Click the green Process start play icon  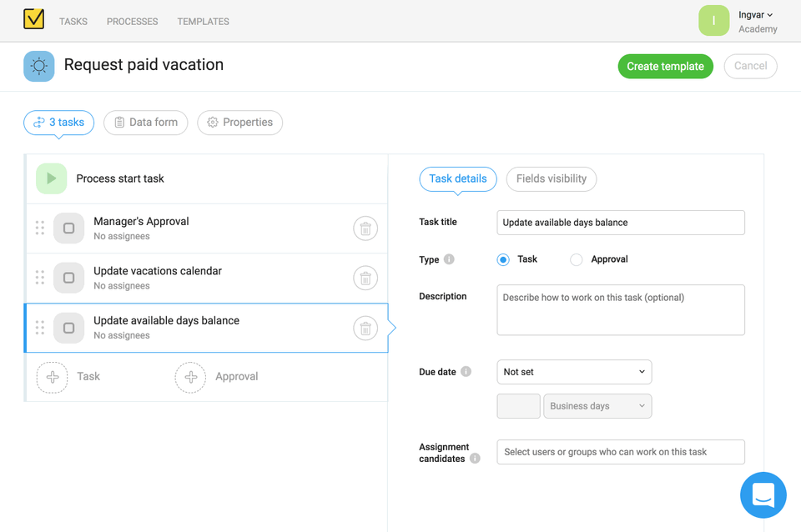coord(52,178)
